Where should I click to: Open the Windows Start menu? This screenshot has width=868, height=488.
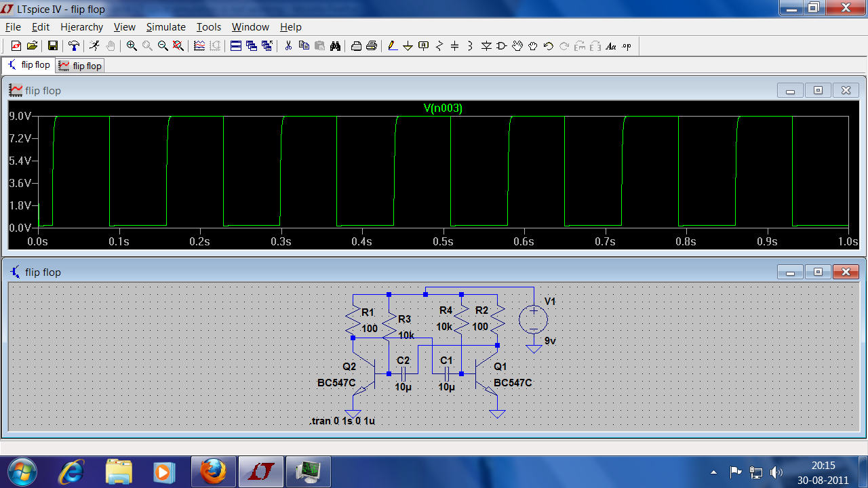pos(22,471)
